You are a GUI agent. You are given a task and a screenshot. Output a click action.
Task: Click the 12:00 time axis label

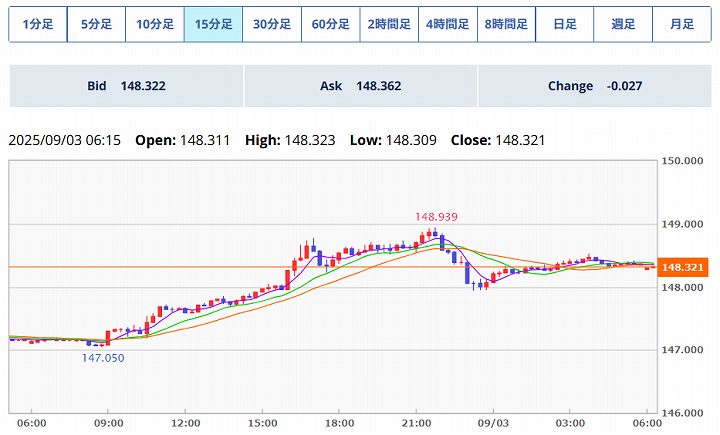(x=186, y=423)
